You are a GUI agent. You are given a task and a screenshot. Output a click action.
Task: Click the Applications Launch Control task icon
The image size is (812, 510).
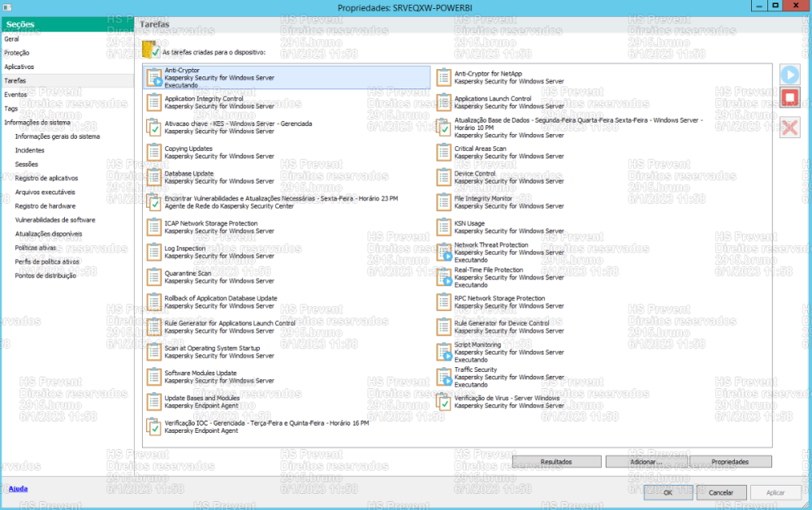[x=444, y=102]
